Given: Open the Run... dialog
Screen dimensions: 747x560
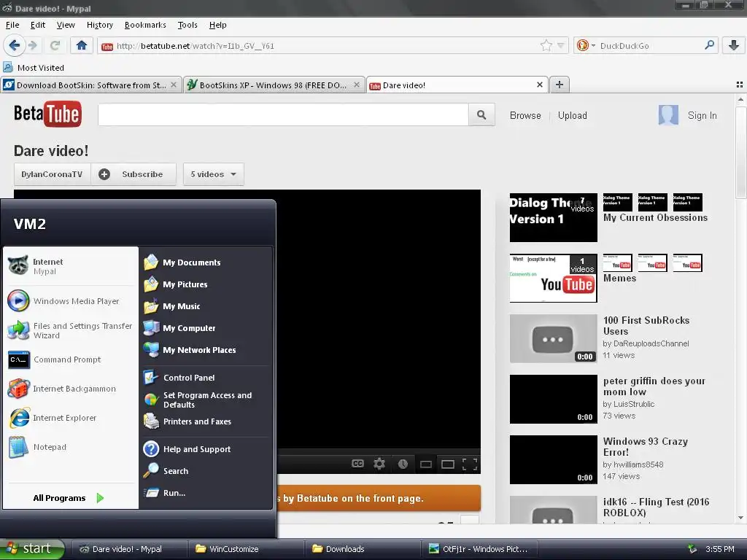Looking at the screenshot, I should [x=206, y=493].
